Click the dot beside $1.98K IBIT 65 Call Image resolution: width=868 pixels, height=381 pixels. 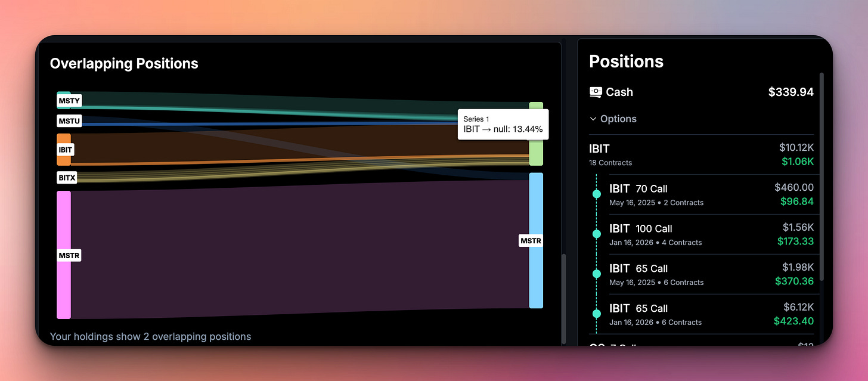(596, 274)
